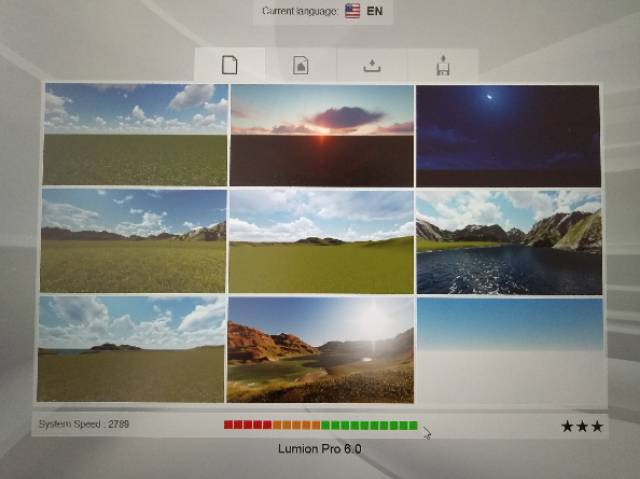Select the rolling green hills scene thumbnail
The width and height of the screenshot is (640, 479).
pyautogui.click(x=322, y=242)
